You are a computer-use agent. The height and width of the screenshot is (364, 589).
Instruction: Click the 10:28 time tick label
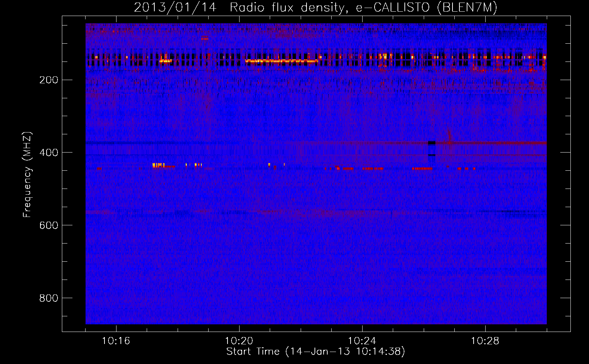[485, 341]
